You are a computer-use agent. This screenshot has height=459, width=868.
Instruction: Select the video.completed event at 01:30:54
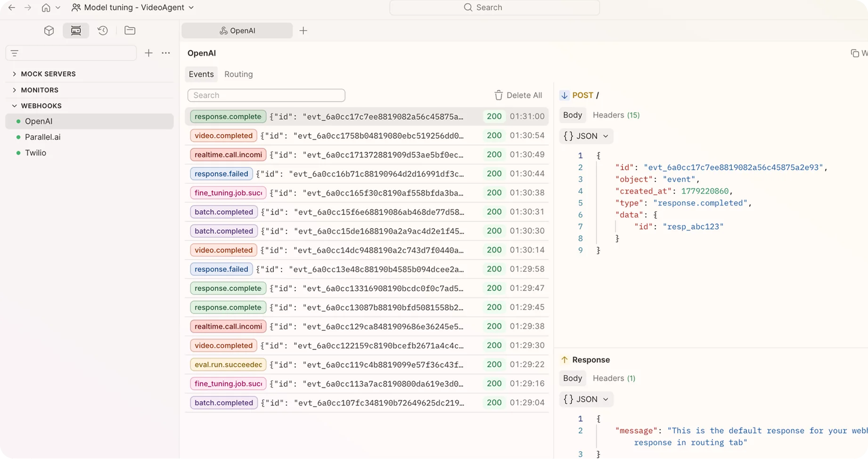[367, 136]
